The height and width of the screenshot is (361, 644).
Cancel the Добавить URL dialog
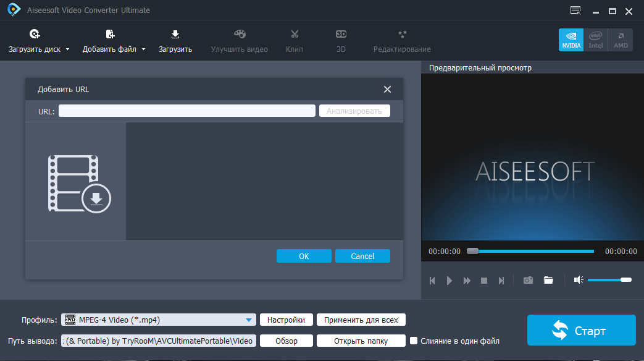coord(362,256)
